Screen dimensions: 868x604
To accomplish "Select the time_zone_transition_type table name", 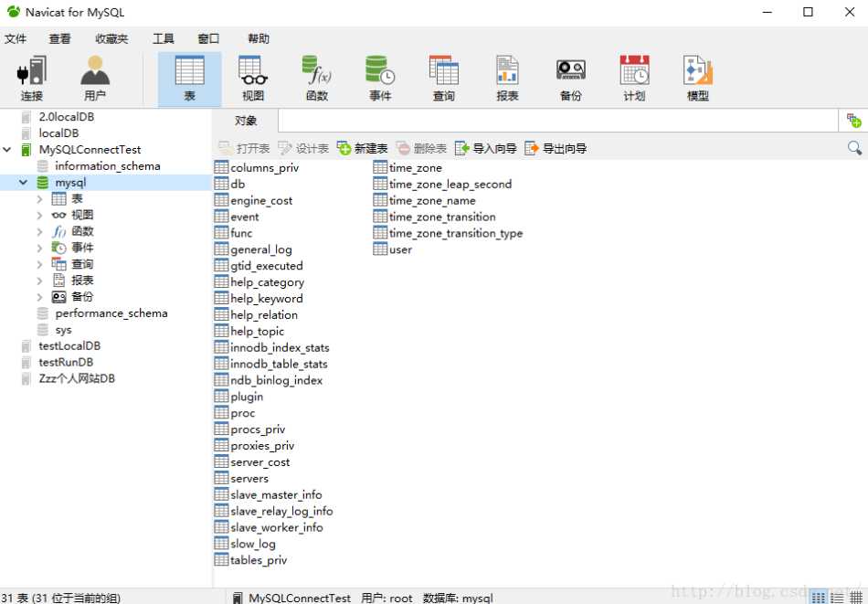I will 456,233.
